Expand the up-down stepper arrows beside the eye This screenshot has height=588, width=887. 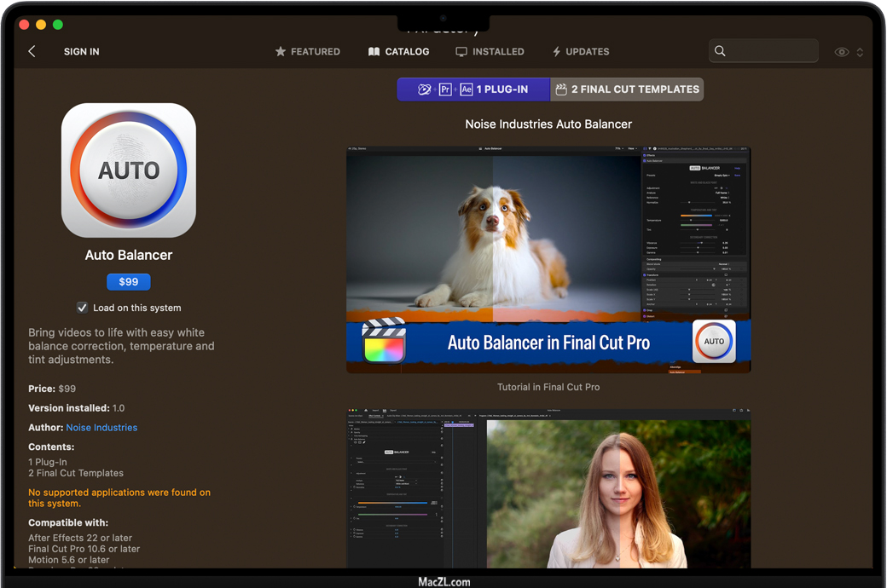tap(860, 52)
